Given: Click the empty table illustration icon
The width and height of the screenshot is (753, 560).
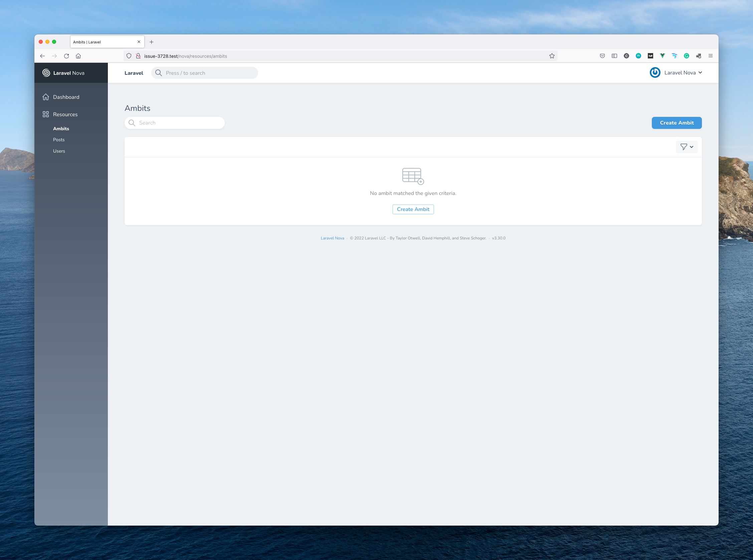Looking at the screenshot, I should coord(413,176).
